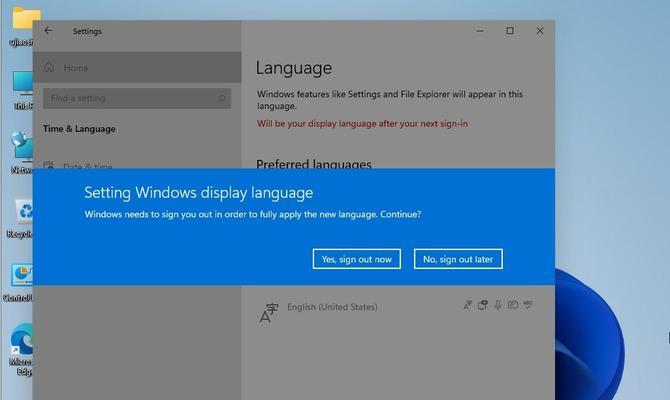
Task: Select This PC desktop icon
Action: coord(23,84)
